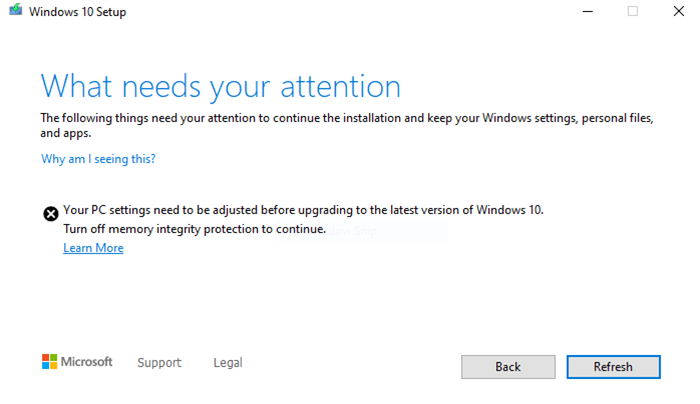Click the black error X icon
This screenshot has width=700, height=404.
coord(50,213)
